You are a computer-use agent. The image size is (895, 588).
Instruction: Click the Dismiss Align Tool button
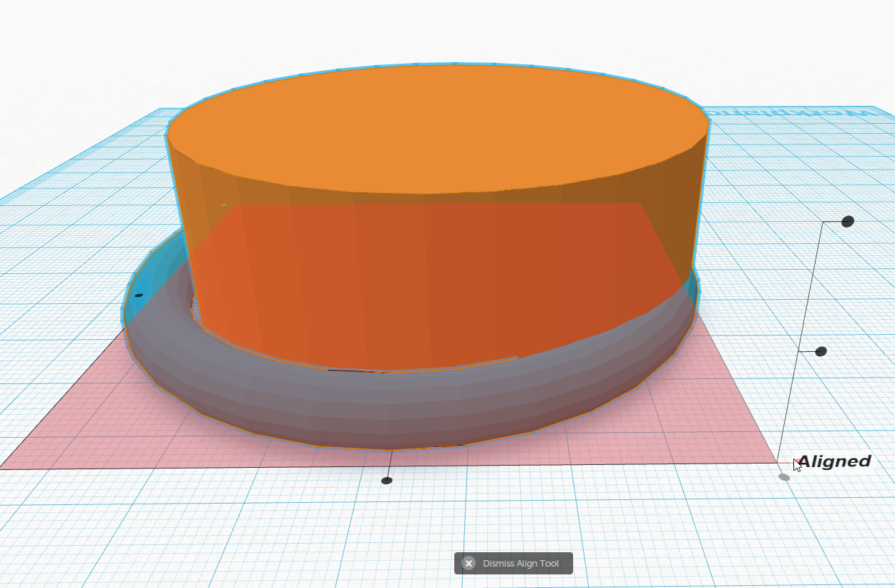pyautogui.click(x=513, y=563)
